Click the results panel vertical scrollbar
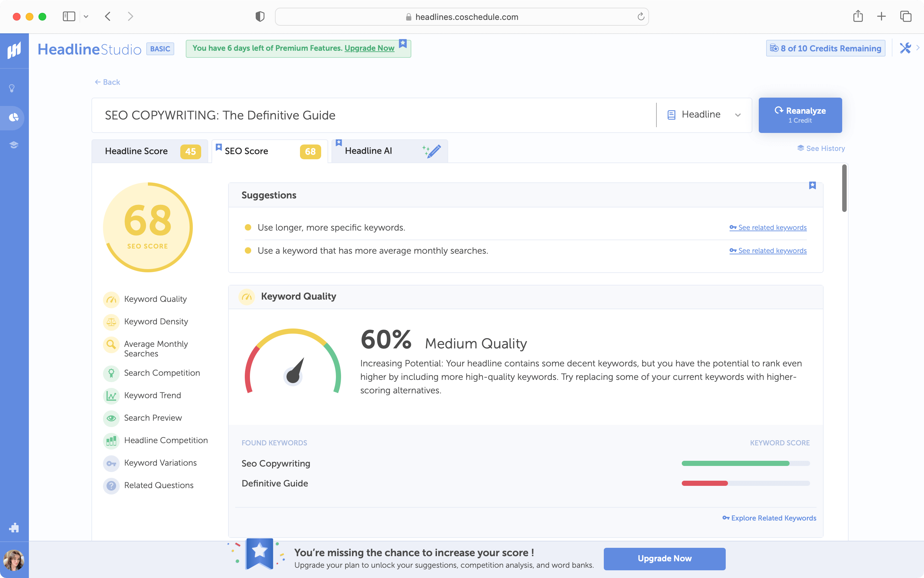Image resolution: width=924 pixels, height=578 pixels. 844,188
